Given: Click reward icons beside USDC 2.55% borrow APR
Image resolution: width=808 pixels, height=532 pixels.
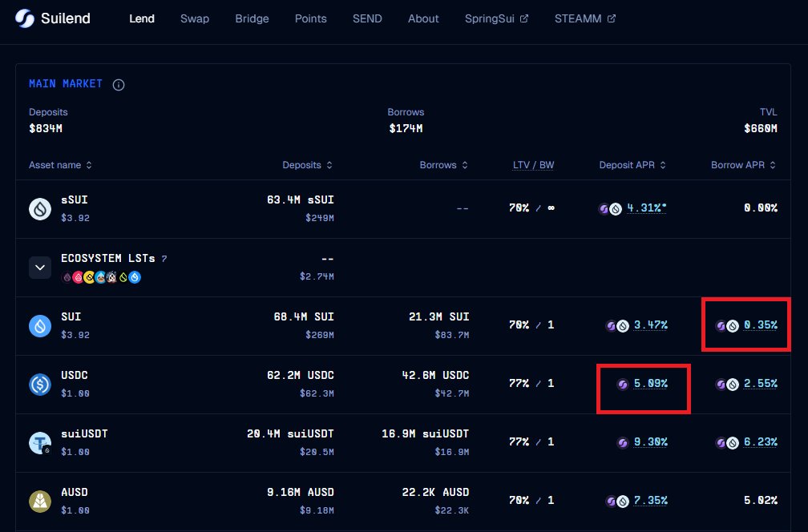Looking at the screenshot, I should coord(727,385).
